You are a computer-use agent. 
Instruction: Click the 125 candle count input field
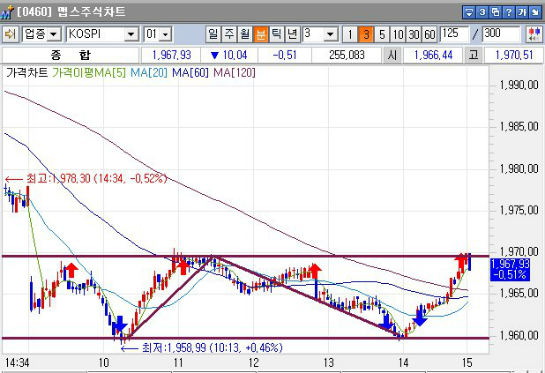click(x=454, y=34)
